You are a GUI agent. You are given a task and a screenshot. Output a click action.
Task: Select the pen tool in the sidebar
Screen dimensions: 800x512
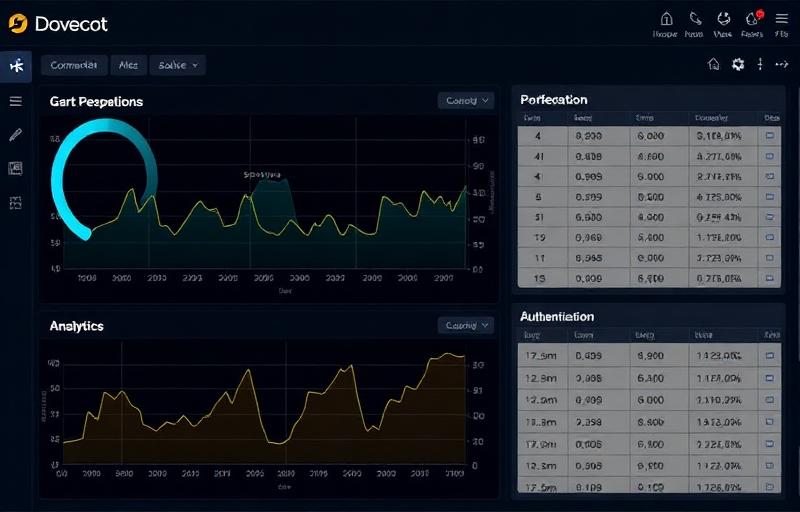click(x=15, y=135)
